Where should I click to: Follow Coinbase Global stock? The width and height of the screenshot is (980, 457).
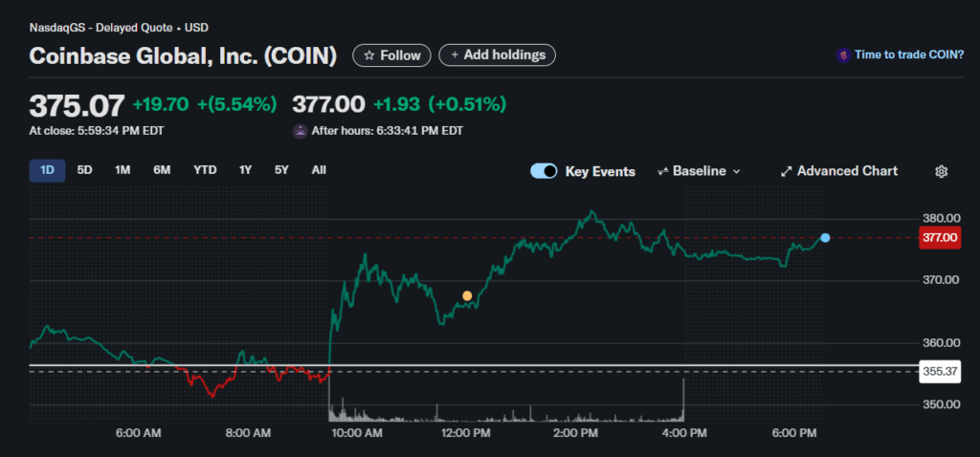[391, 55]
